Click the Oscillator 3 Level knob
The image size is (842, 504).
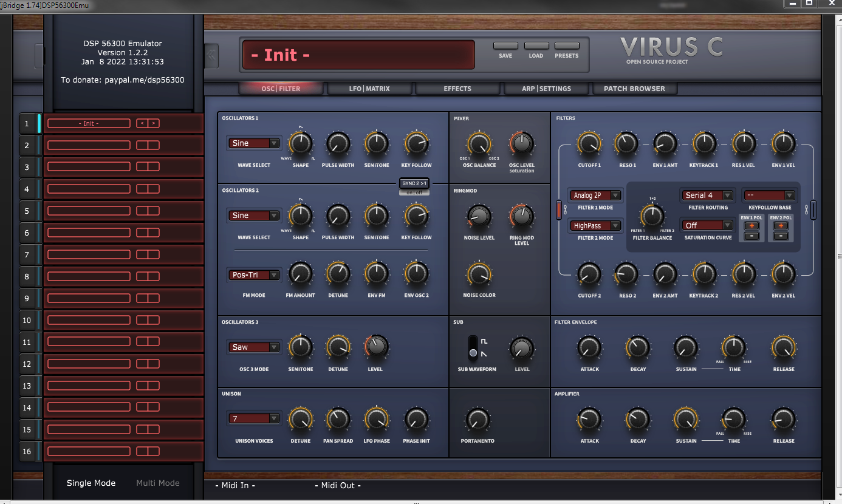pyautogui.click(x=376, y=347)
